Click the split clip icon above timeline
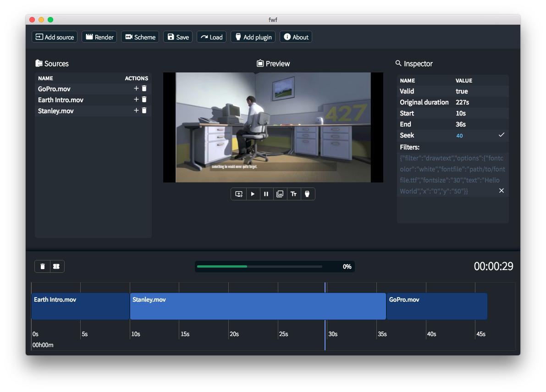546x392 pixels. click(56, 266)
